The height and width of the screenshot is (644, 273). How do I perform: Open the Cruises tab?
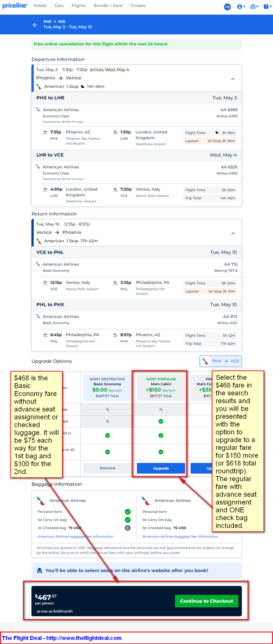(138, 6)
